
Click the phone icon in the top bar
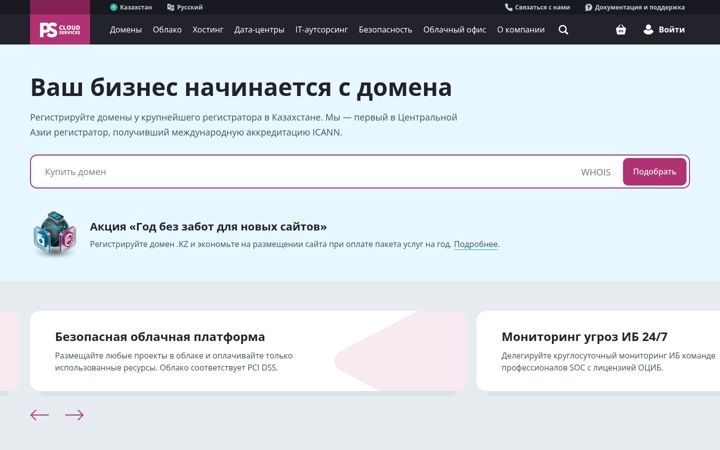coord(508,7)
